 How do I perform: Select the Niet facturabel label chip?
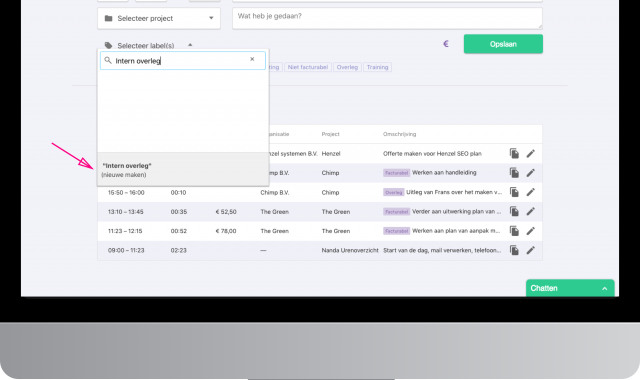point(308,67)
